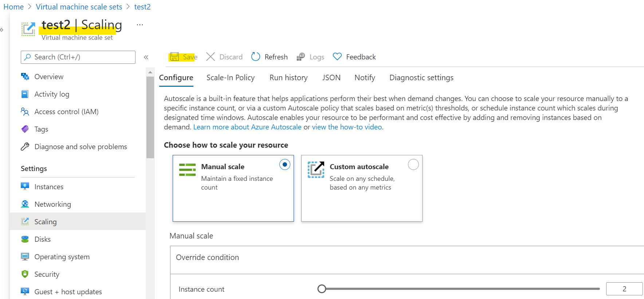Click the Guest + host updates icon
Viewport: 644px width, 299px height.
pyautogui.click(x=25, y=291)
